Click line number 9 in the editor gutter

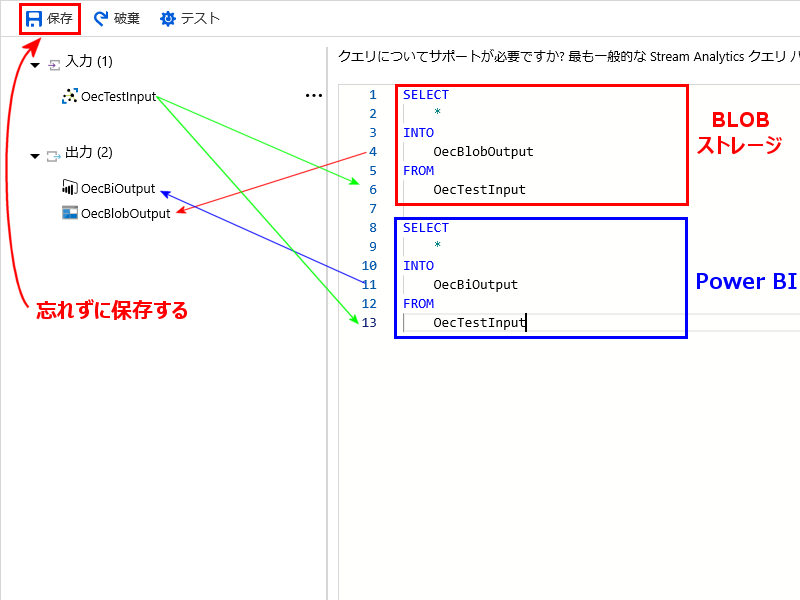373,246
